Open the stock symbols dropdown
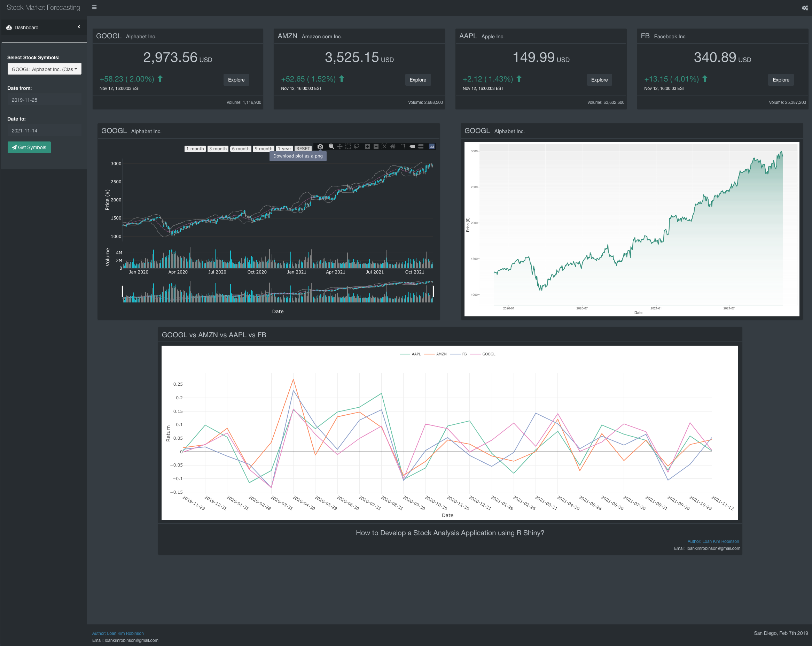 pyautogui.click(x=45, y=69)
